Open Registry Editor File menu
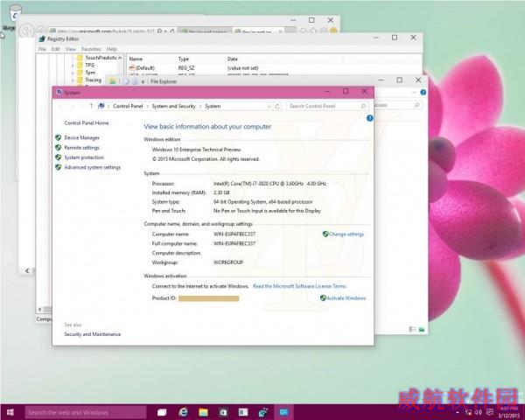 pyautogui.click(x=42, y=49)
